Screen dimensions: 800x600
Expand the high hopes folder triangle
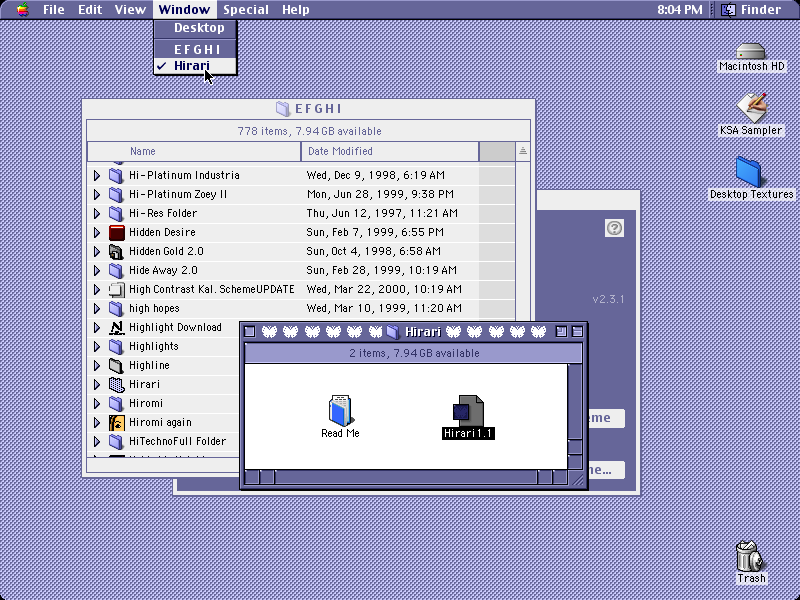(x=97, y=308)
